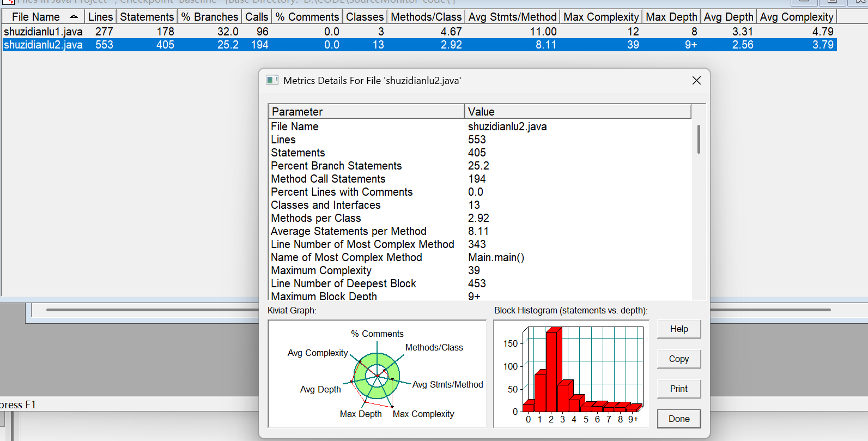Click the Print button

coord(679,389)
